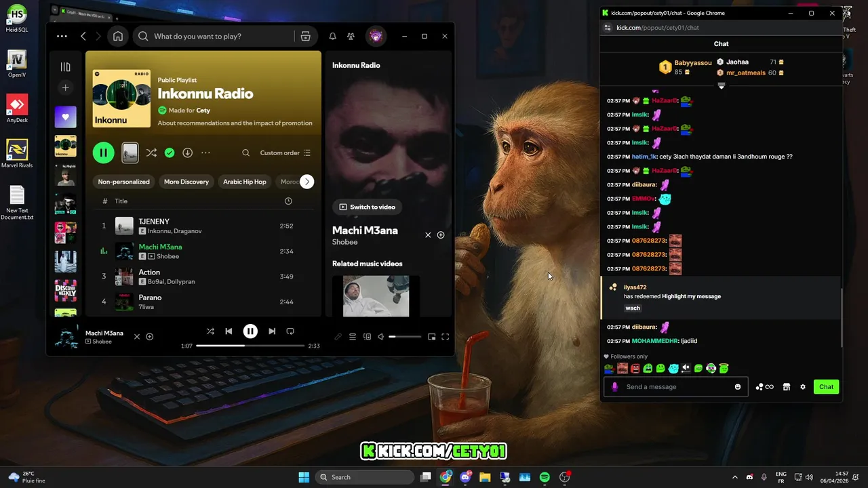
Task: Show more filter chips with arrow
Action: pos(307,182)
